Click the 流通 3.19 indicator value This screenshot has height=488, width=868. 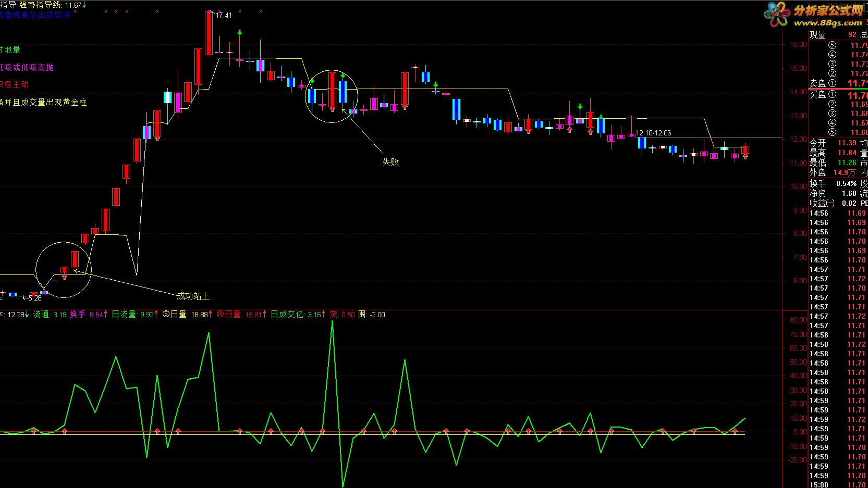tap(50, 315)
